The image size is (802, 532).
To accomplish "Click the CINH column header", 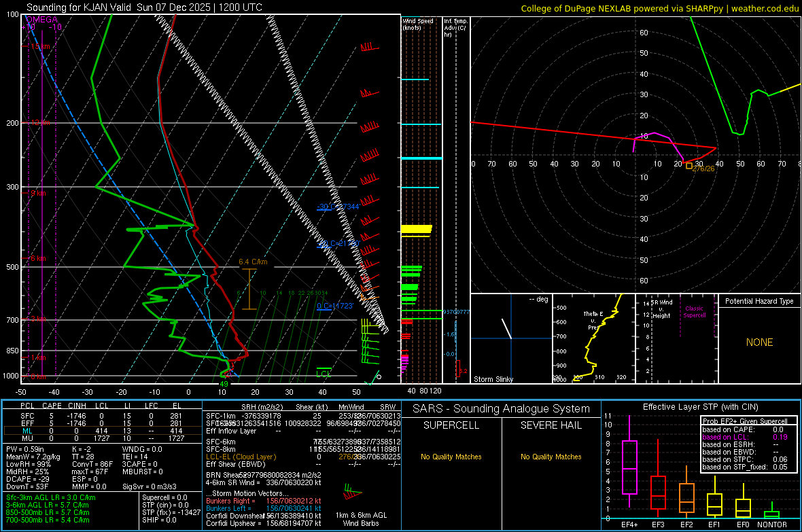I will click(x=77, y=406).
